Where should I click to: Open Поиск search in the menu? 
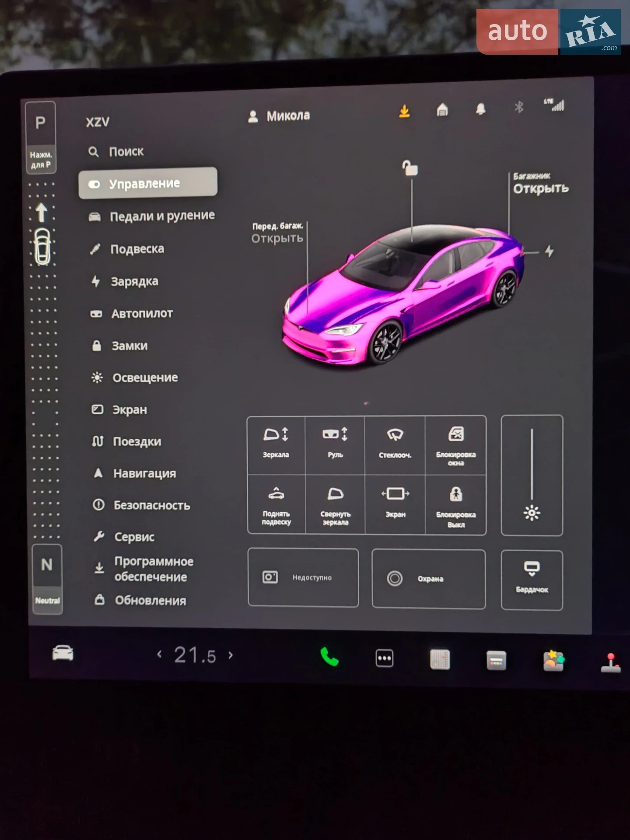pos(116,151)
